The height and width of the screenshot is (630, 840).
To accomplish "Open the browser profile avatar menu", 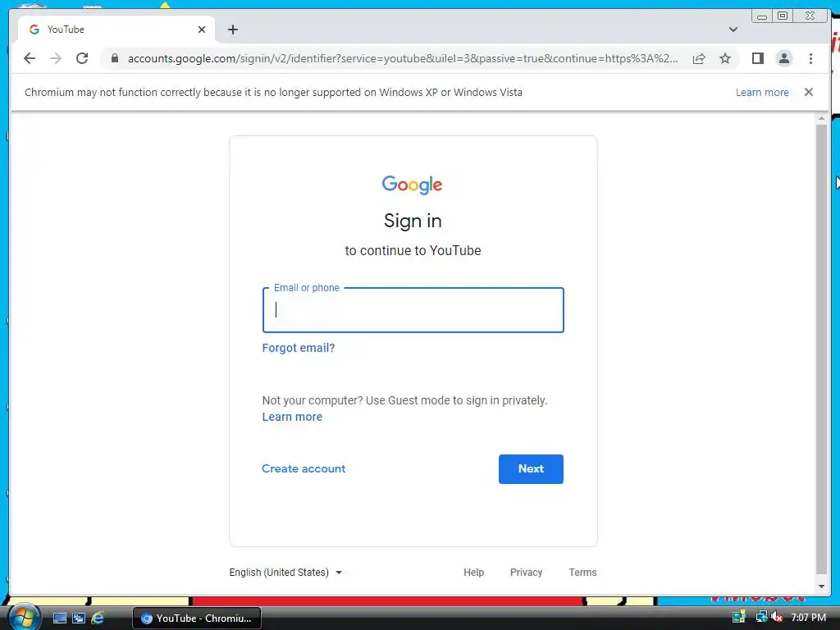I will click(783, 58).
